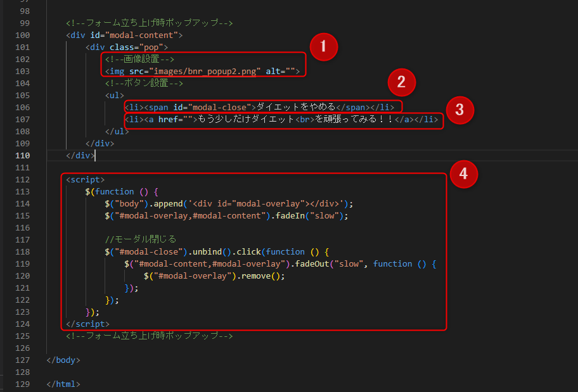
Task: Click the closing </div> tag on line 110
Action: click(80, 156)
